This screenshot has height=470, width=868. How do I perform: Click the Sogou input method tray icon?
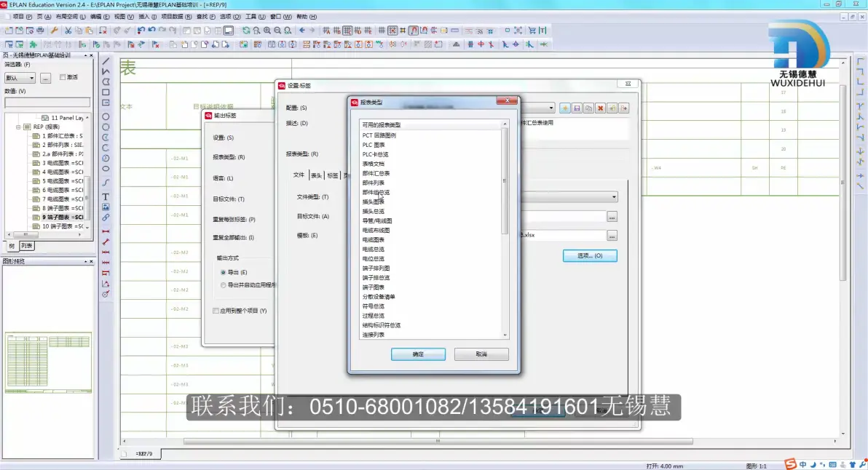(791, 464)
